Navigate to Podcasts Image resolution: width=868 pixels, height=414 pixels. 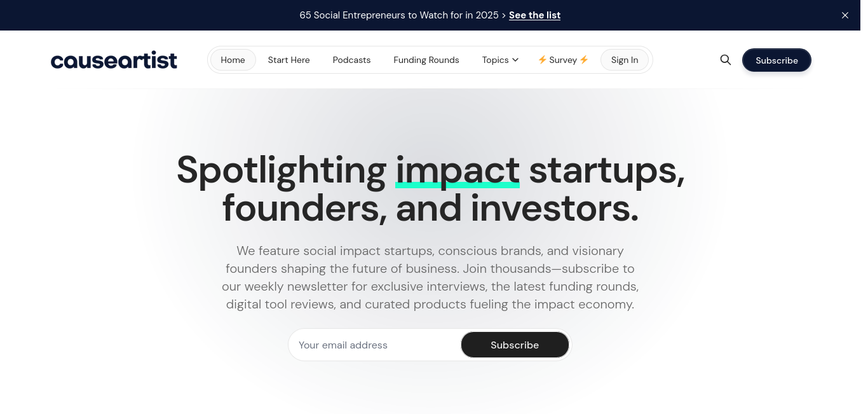(351, 60)
